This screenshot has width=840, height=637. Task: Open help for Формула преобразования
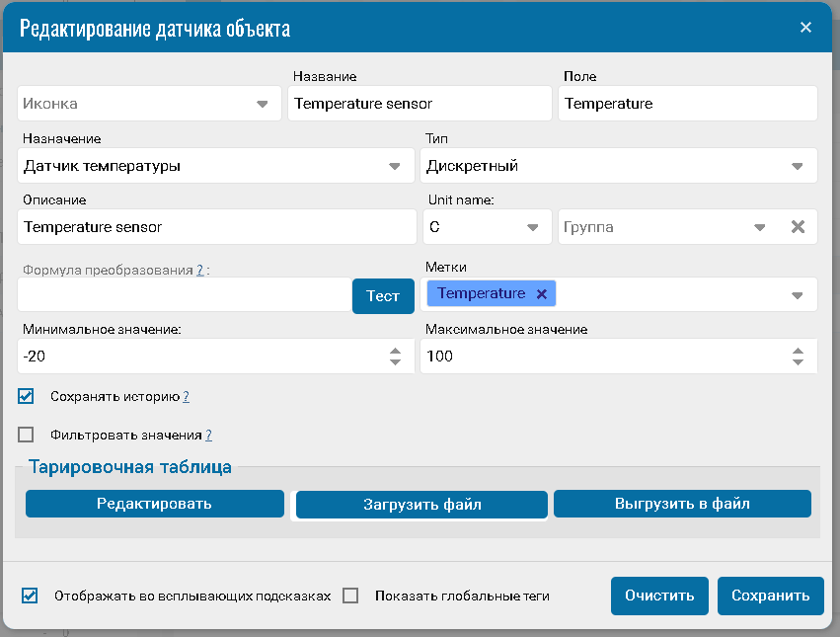200,269
